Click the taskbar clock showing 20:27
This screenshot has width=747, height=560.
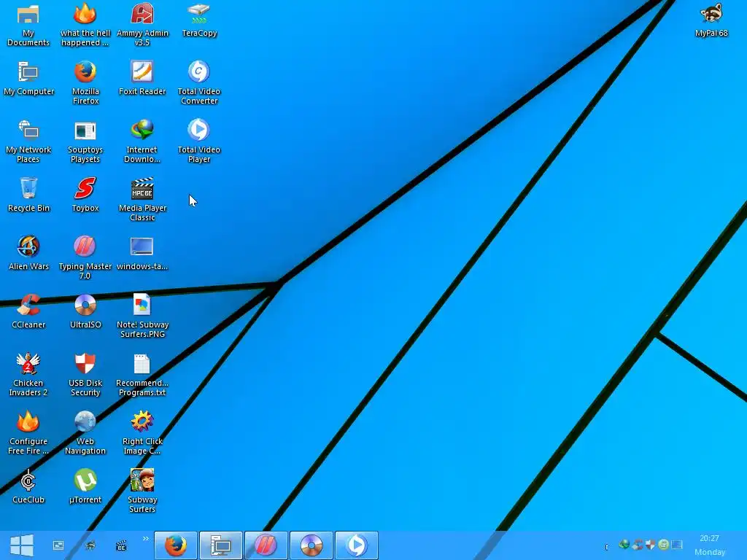tap(709, 538)
